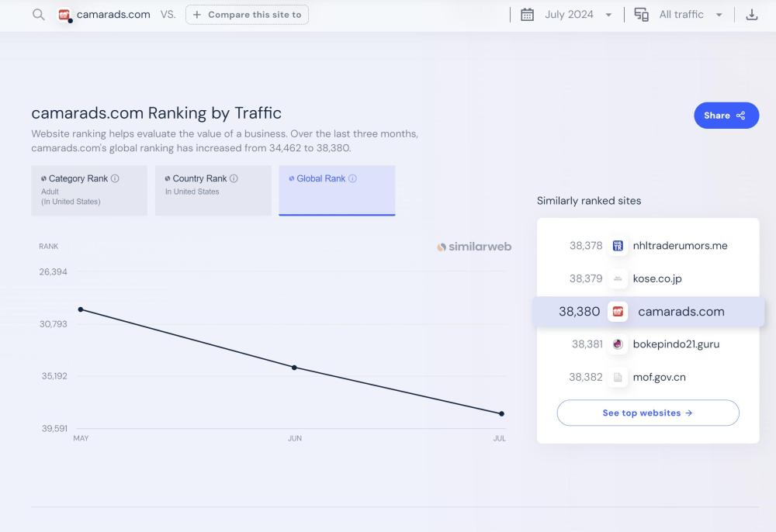Switch to the Category Rank tab
Screen dimensions: 776x532
pyautogui.click(x=89, y=190)
